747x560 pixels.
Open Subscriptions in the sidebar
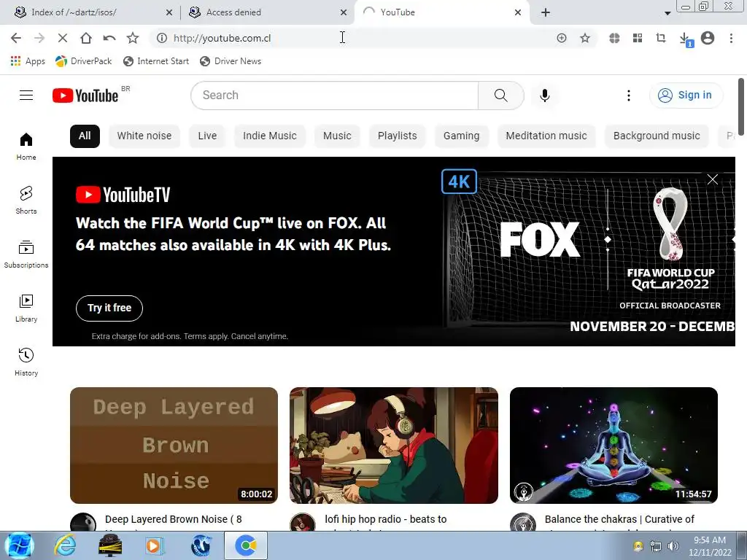(26, 254)
